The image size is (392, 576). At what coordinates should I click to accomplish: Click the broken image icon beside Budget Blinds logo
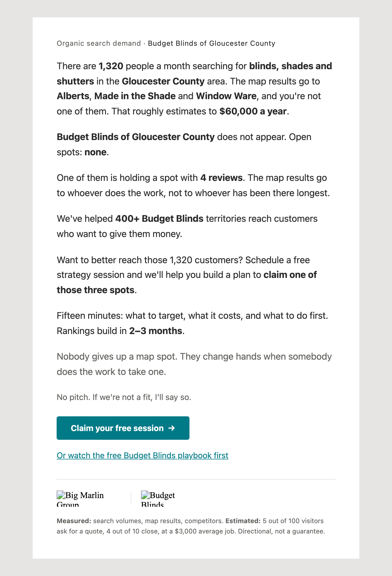click(145, 495)
